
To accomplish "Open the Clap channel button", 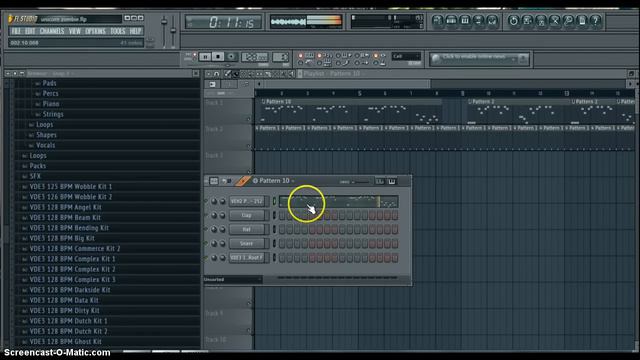I will 247,216.
